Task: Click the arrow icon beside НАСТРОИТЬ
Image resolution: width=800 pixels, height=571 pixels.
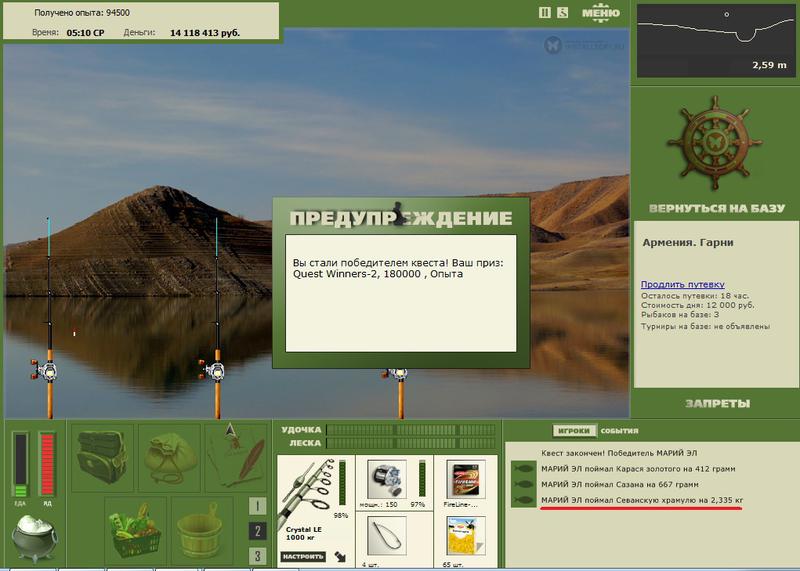Action: click(340, 556)
